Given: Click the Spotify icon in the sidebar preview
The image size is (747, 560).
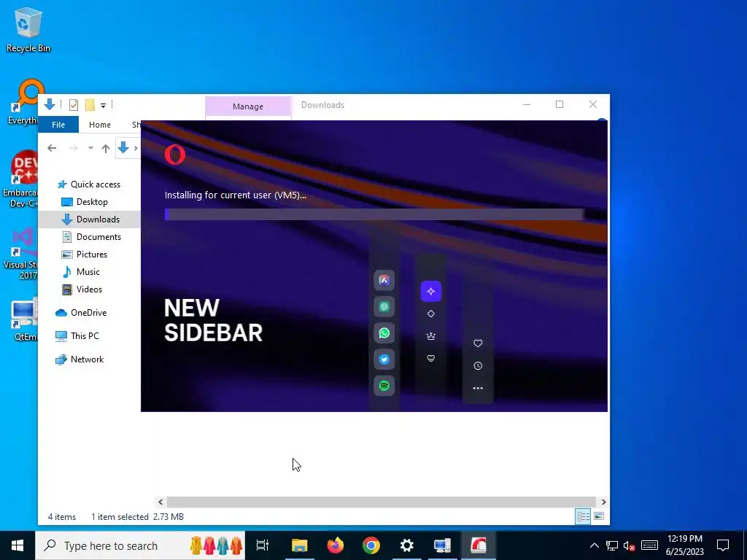Looking at the screenshot, I should point(384,385).
